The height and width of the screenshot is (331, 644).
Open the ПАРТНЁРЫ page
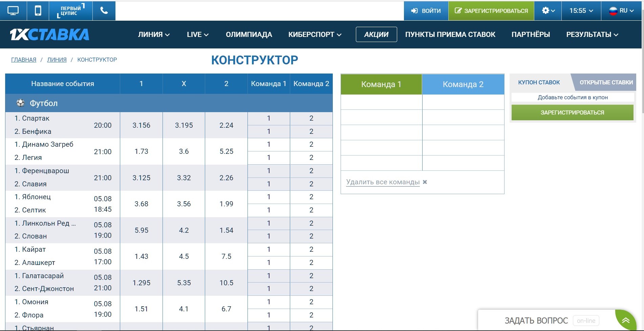coord(531,35)
